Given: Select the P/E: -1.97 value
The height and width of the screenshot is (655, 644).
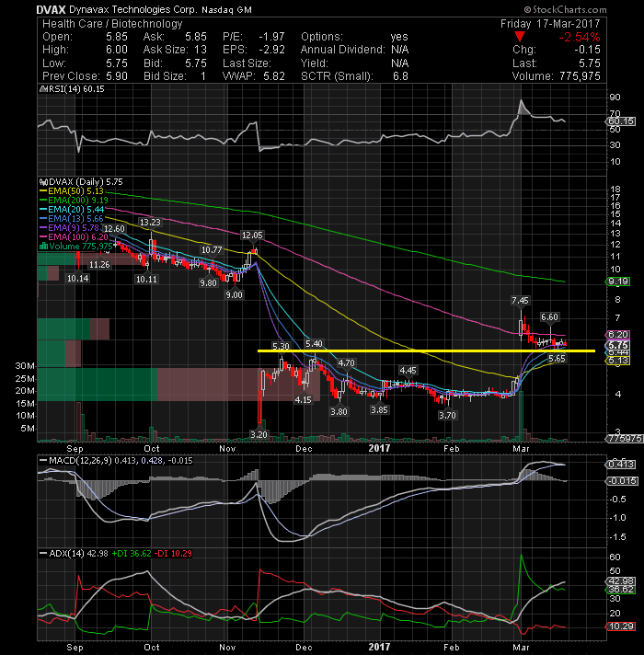Looking at the screenshot, I should [x=254, y=37].
